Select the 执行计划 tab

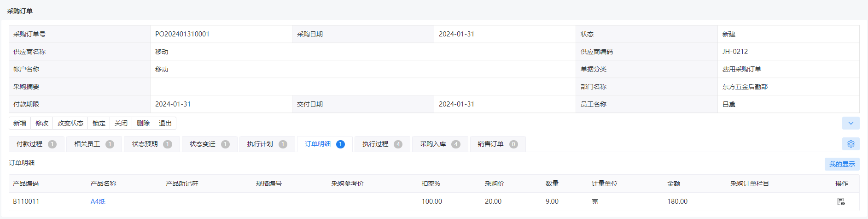(x=267, y=144)
